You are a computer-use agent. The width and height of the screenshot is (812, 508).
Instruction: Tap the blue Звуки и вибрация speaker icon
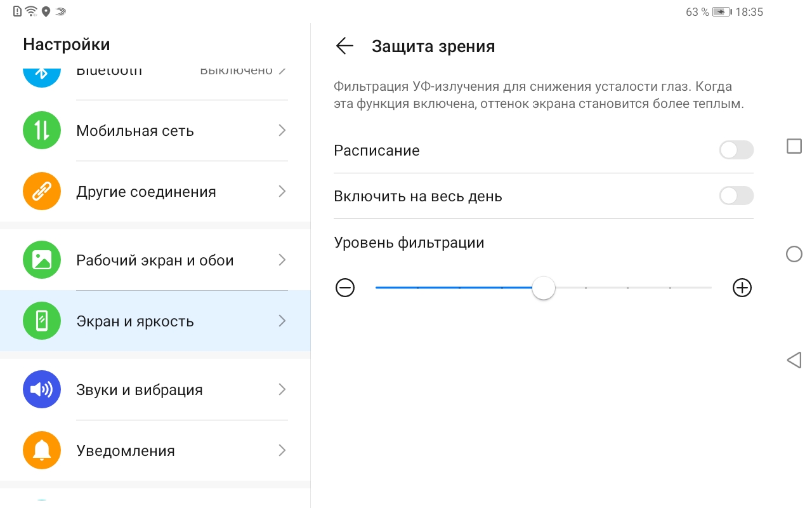tap(42, 389)
